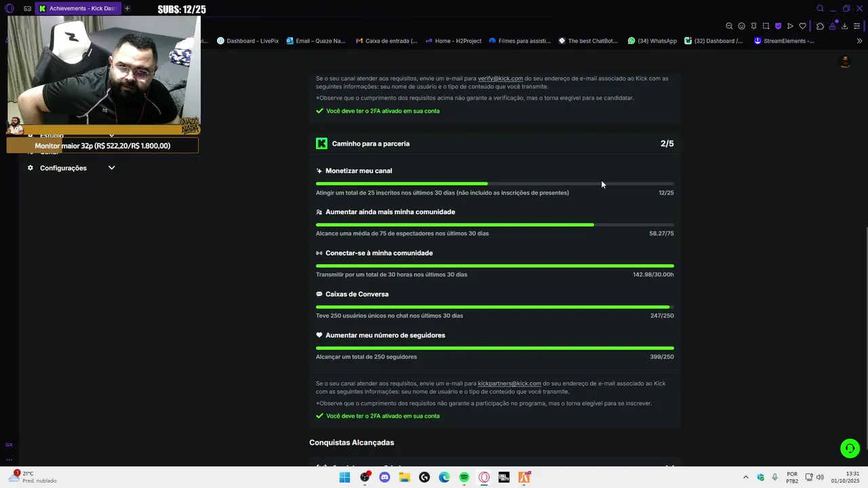The image size is (868, 488).
Task: Click the 12/25 subscribers value
Action: [666, 193]
